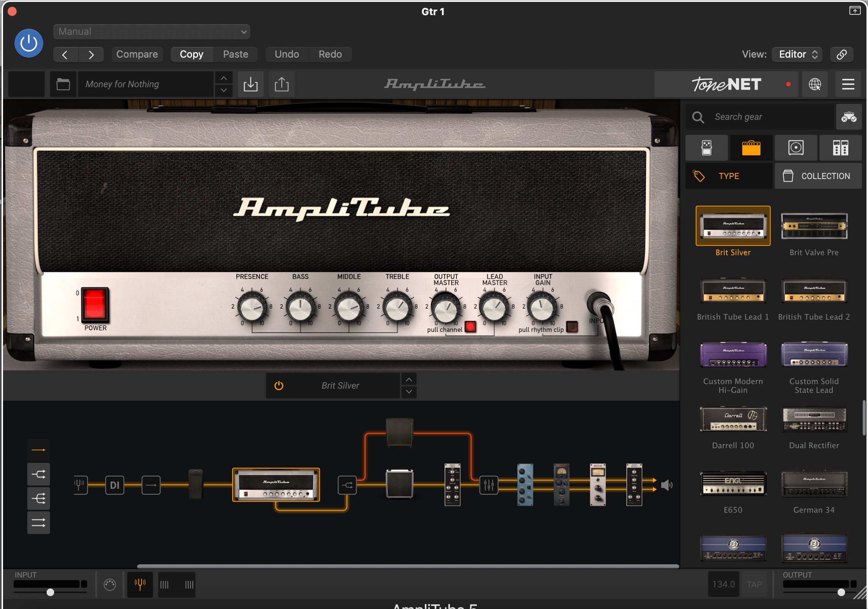
Task: Switch to the TYPE filter tab
Action: click(729, 176)
